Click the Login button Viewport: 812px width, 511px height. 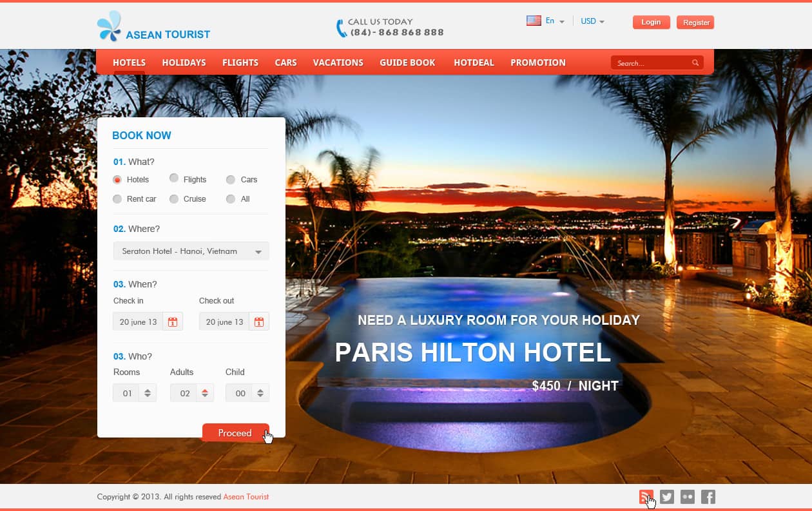[652, 23]
